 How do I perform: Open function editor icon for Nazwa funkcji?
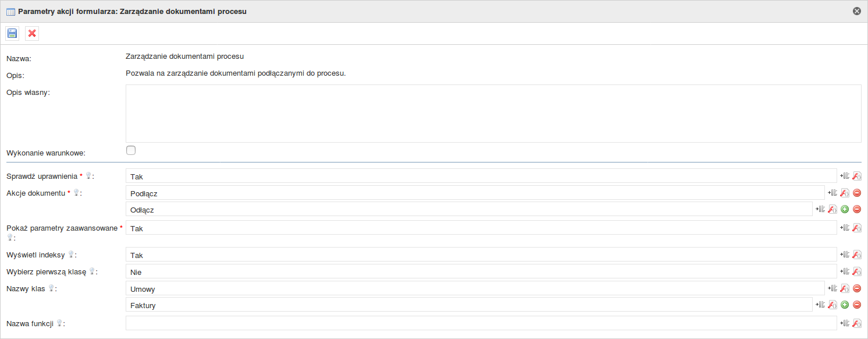click(x=856, y=323)
